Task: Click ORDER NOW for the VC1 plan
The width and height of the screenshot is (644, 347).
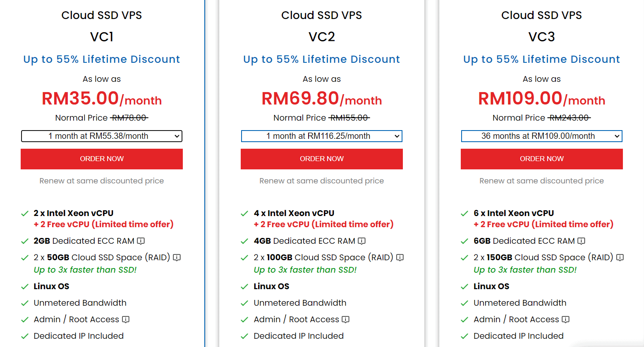Action: 101,159
